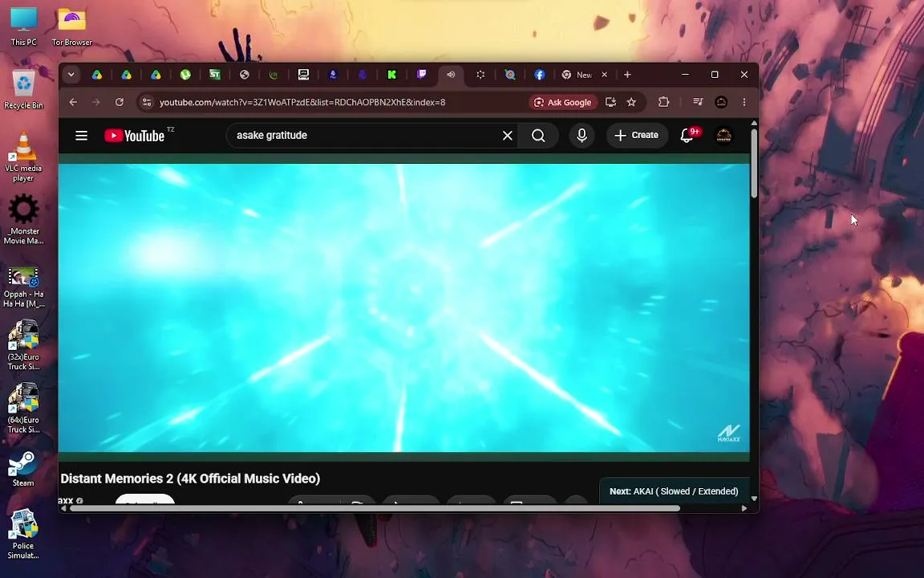Select the _Monster Movie Ma... desktop file
The height and width of the screenshot is (578, 924).
(x=23, y=219)
